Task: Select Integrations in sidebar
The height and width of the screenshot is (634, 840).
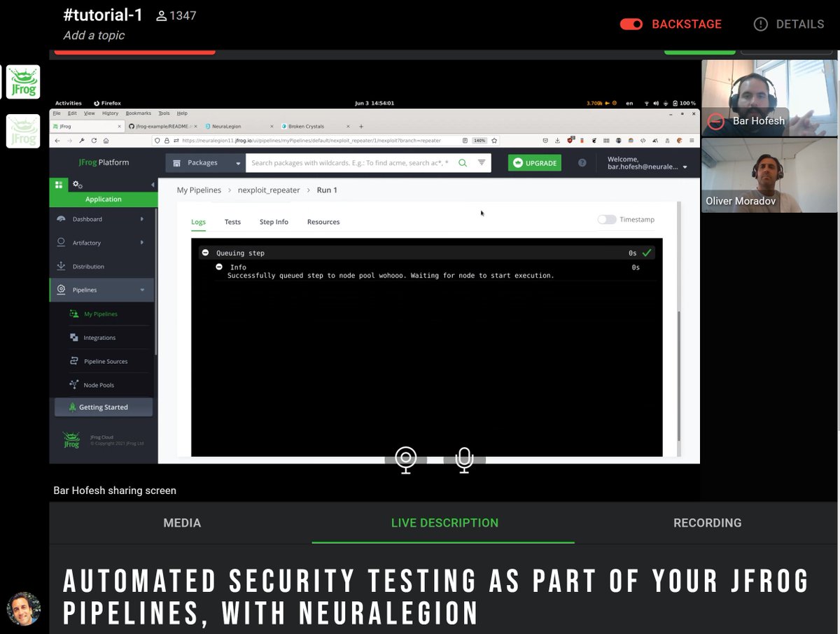Action: tap(99, 338)
